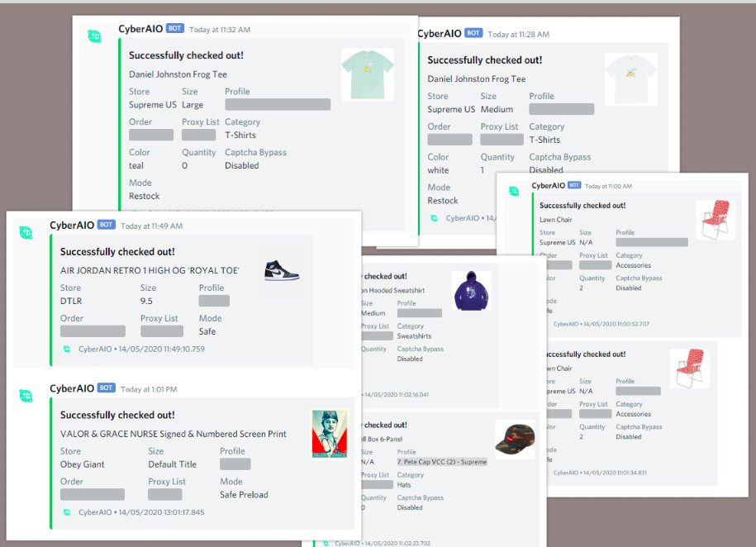Click 'AIR JORDAN RETRO 1 HIGH OG' title
The image size is (756, 547).
[x=150, y=270]
